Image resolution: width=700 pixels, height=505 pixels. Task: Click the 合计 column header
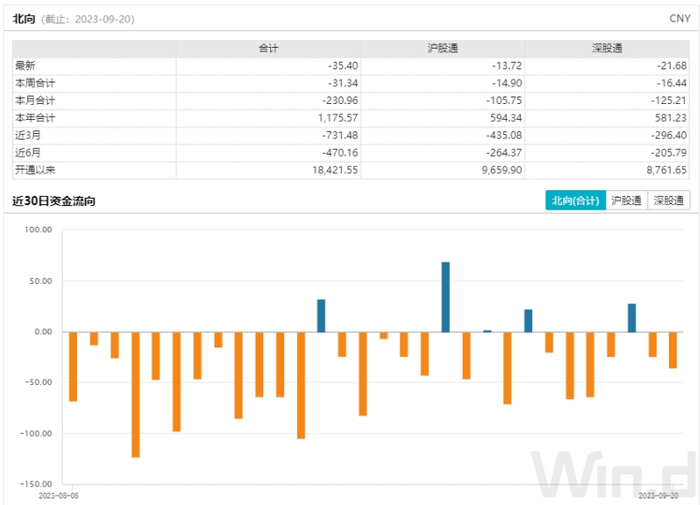[x=268, y=48]
